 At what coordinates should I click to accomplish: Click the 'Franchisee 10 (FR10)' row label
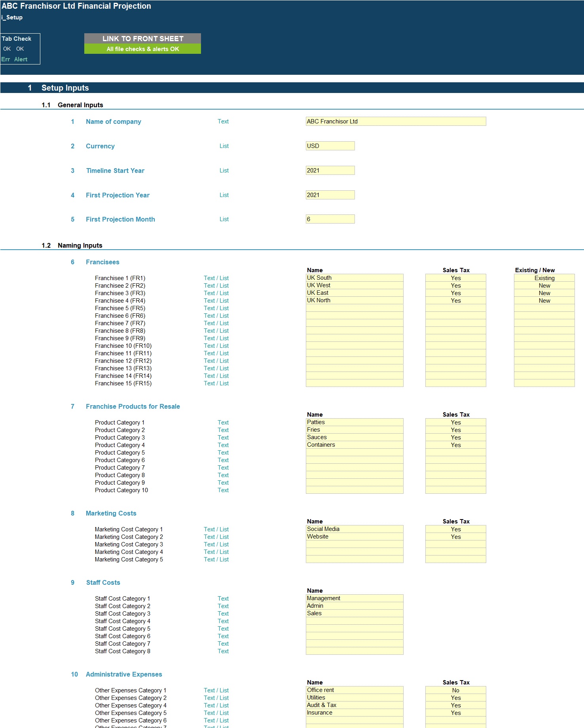click(x=123, y=346)
